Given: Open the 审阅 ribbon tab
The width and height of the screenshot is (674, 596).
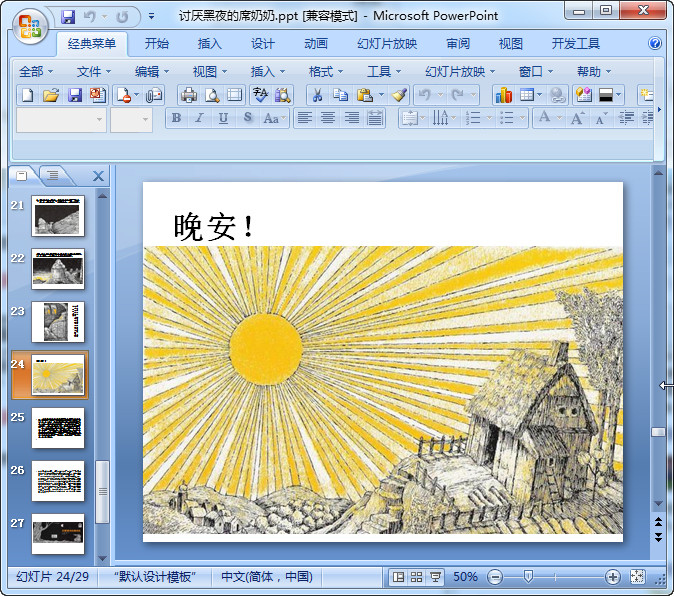Looking at the screenshot, I should [x=458, y=43].
